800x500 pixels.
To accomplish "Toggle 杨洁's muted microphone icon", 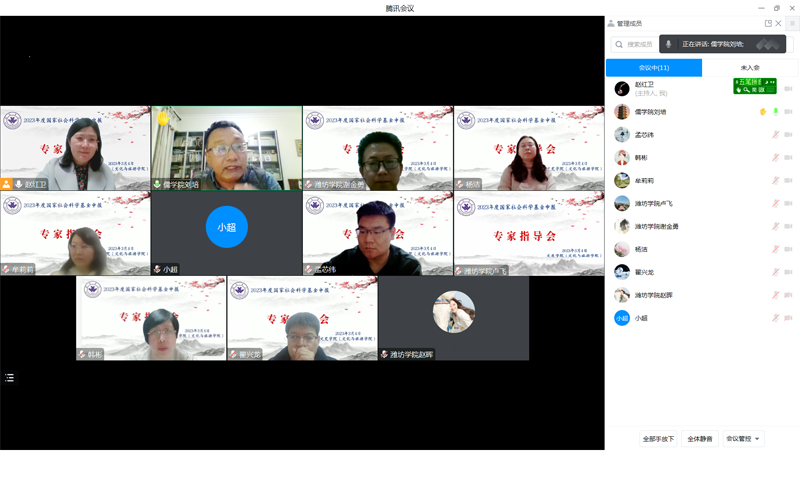I will point(776,249).
